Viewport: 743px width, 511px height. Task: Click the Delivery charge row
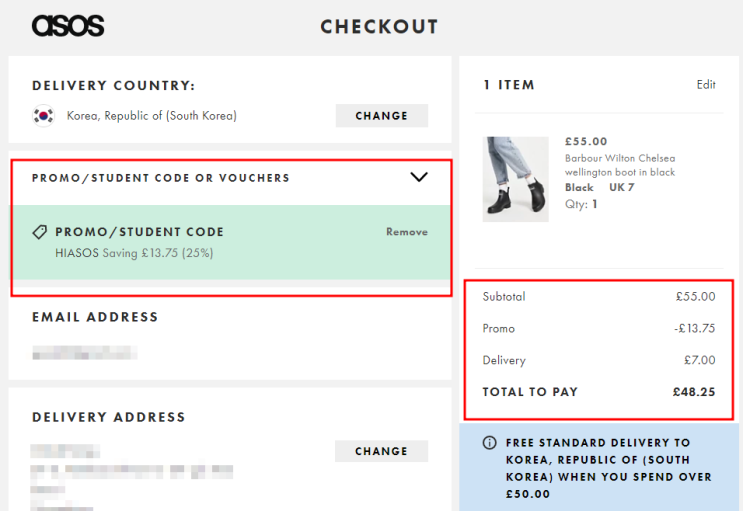598,360
